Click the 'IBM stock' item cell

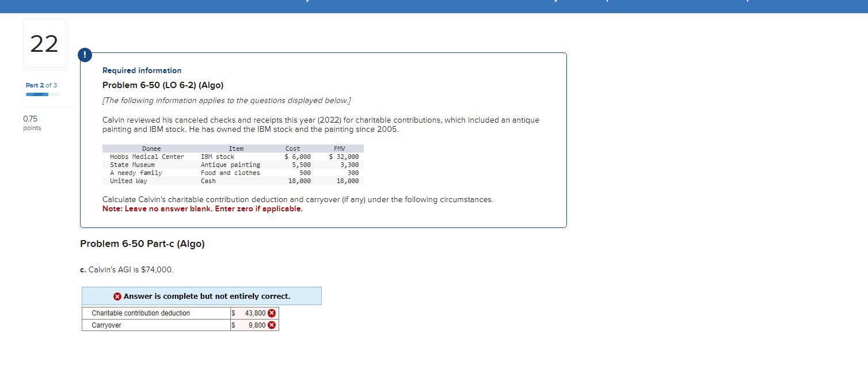coord(218,157)
